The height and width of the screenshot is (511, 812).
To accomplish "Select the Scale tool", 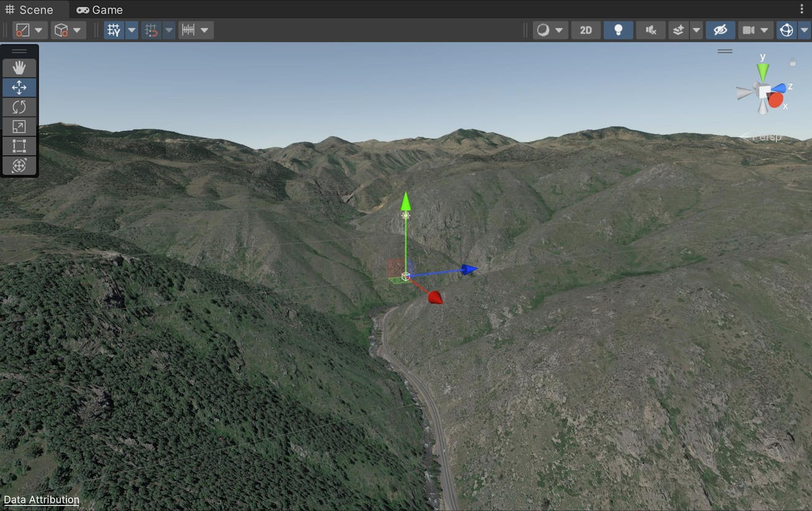I will pos(20,127).
